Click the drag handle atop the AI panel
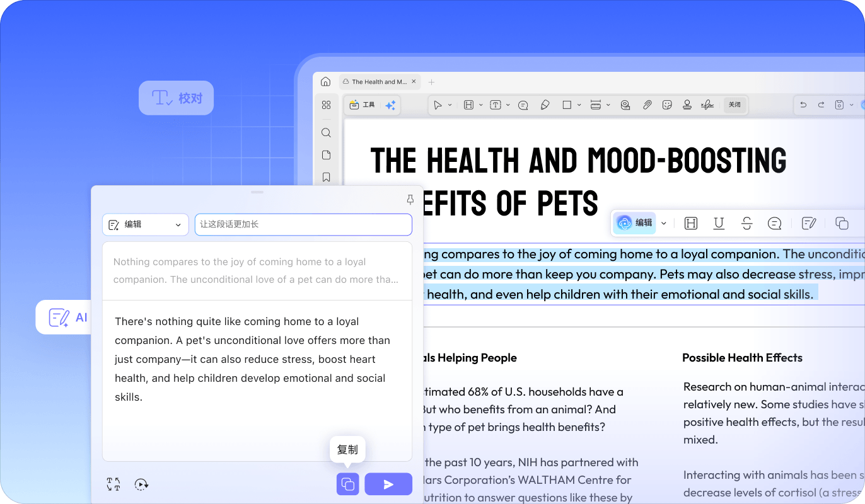This screenshot has height=504, width=865. coord(257,192)
